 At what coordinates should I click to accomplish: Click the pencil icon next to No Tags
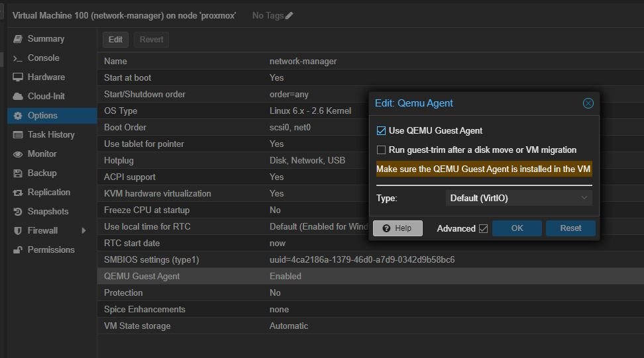[289, 15]
